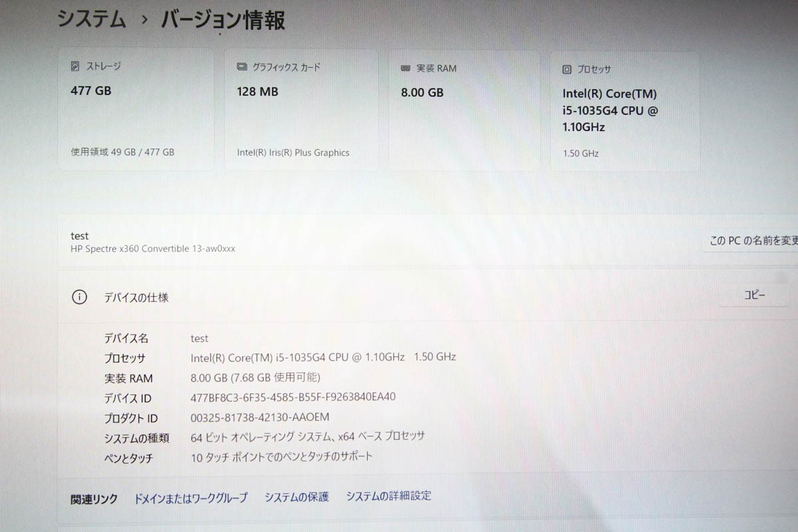The height and width of the screenshot is (532, 798).
Task: Click the 関連リンク label
Action: tap(94, 499)
